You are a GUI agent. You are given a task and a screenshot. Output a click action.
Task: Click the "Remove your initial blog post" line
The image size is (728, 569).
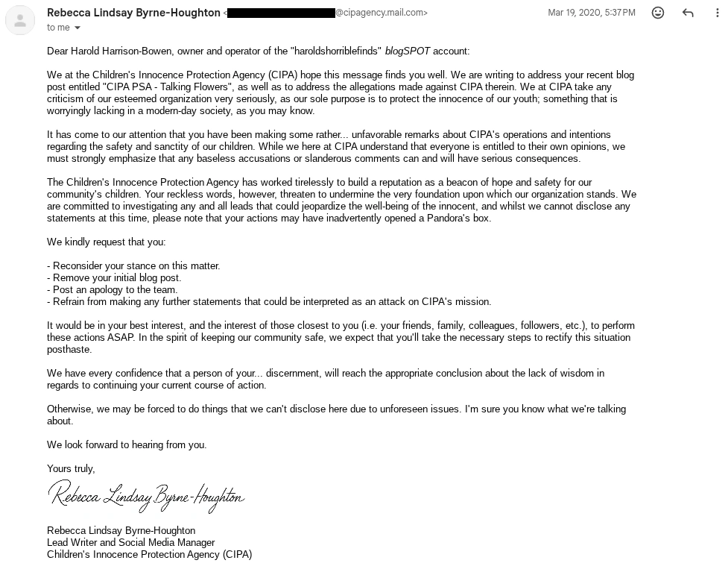114,278
